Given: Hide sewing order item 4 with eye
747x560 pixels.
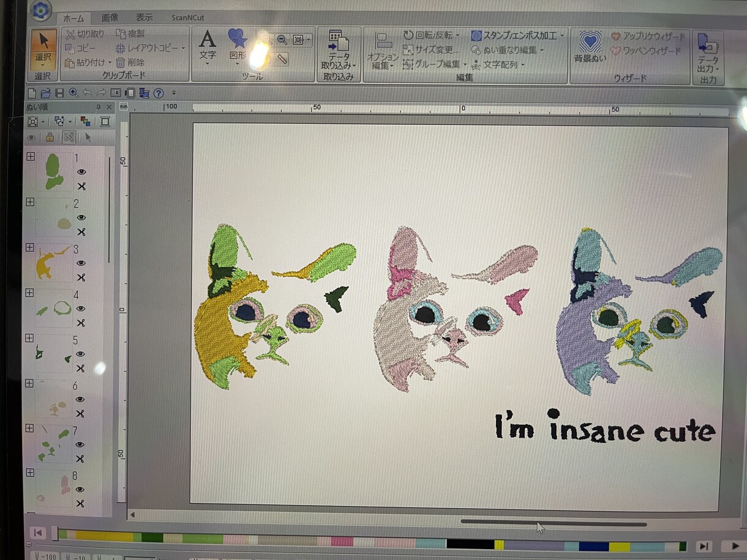Looking at the screenshot, I should (x=81, y=308).
